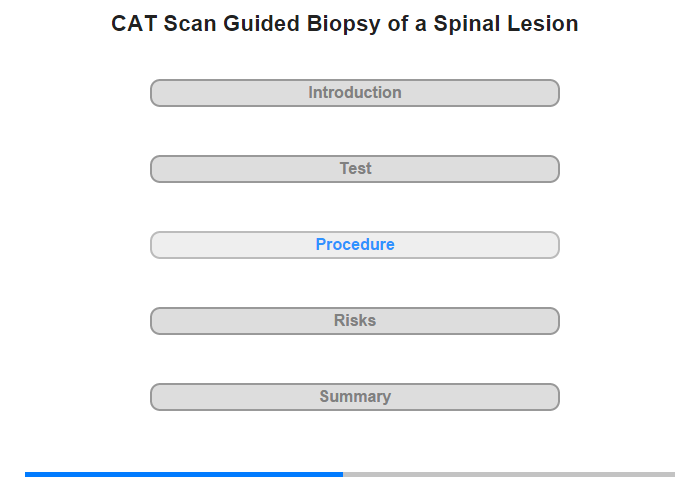The width and height of the screenshot is (700, 480).
Task: Click where the blue progress meets the gray
Action: tap(343, 474)
